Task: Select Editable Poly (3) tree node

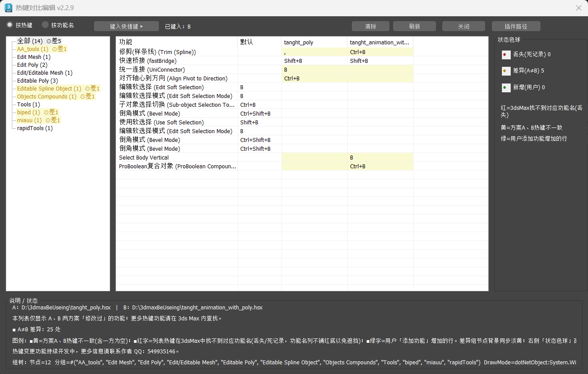Action: 37,80
